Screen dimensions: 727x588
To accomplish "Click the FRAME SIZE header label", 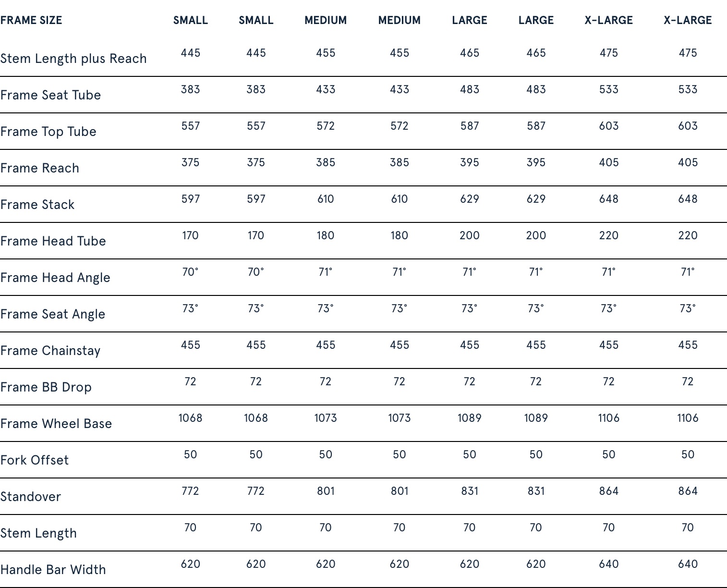I will (x=31, y=20).
